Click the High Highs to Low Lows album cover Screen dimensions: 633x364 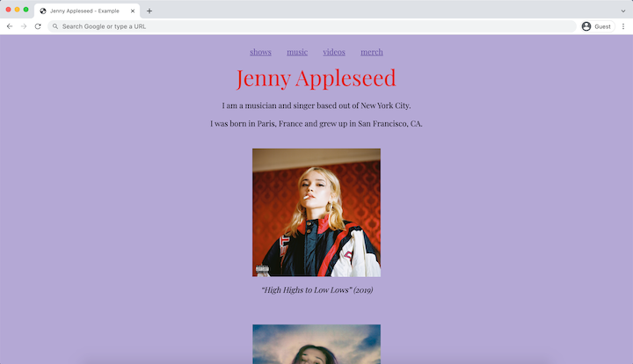point(316,212)
